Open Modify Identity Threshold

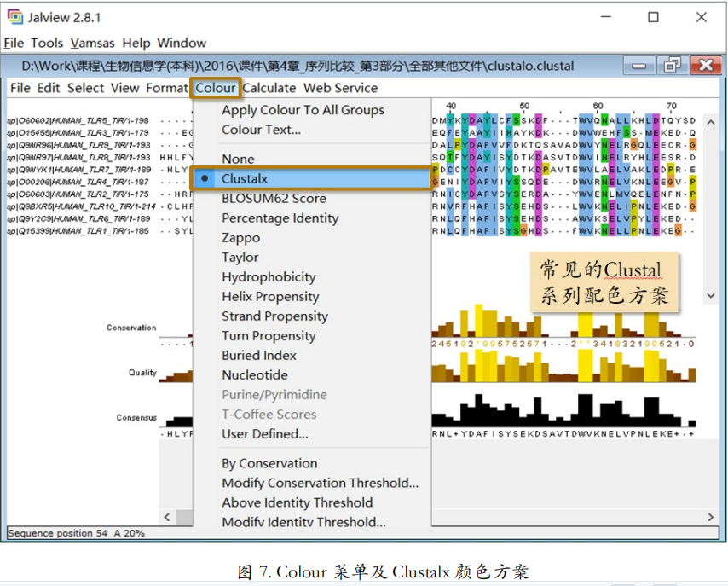tap(312, 521)
